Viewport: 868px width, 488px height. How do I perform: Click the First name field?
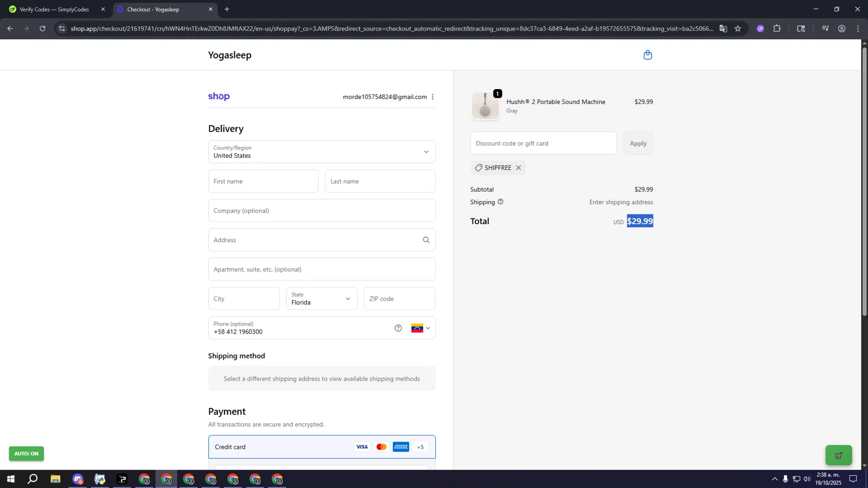pos(263,181)
